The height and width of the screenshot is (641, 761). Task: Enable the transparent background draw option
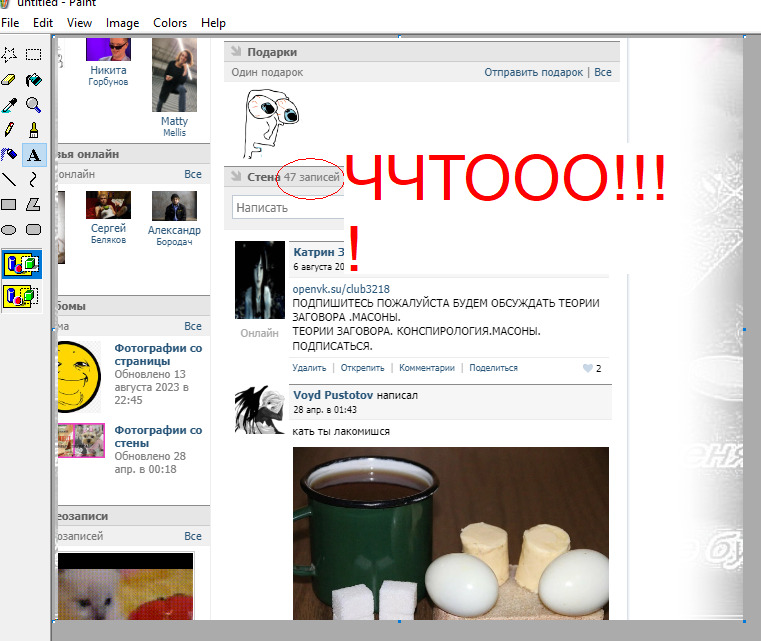click(20, 296)
